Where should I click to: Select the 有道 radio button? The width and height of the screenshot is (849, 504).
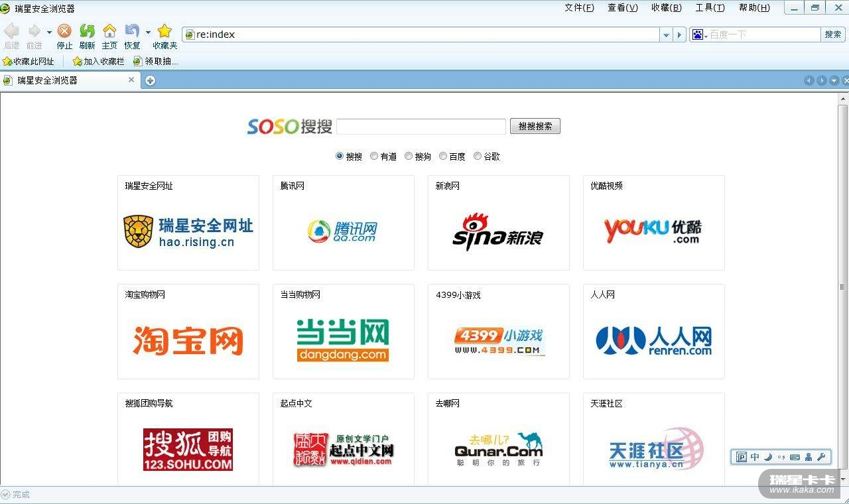pos(374,157)
